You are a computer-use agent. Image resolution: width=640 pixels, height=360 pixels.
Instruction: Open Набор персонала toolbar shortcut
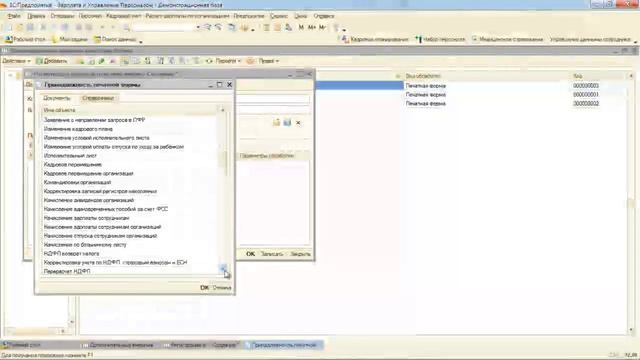[x=440, y=39]
